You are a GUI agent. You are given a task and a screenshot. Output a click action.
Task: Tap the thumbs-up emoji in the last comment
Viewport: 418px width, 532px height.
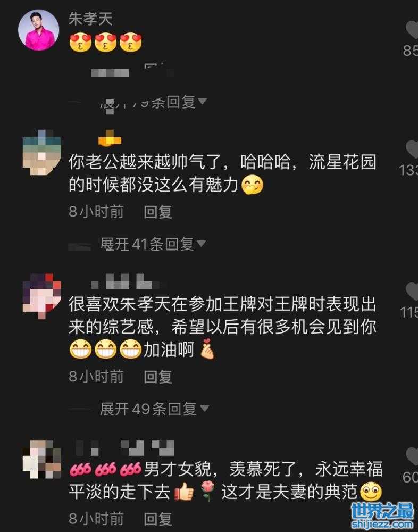184,492
